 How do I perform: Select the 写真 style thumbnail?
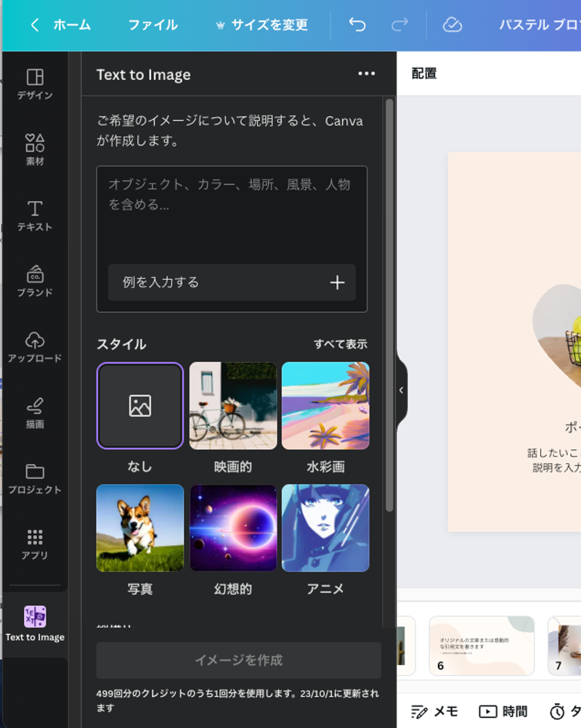pos(139,528)
